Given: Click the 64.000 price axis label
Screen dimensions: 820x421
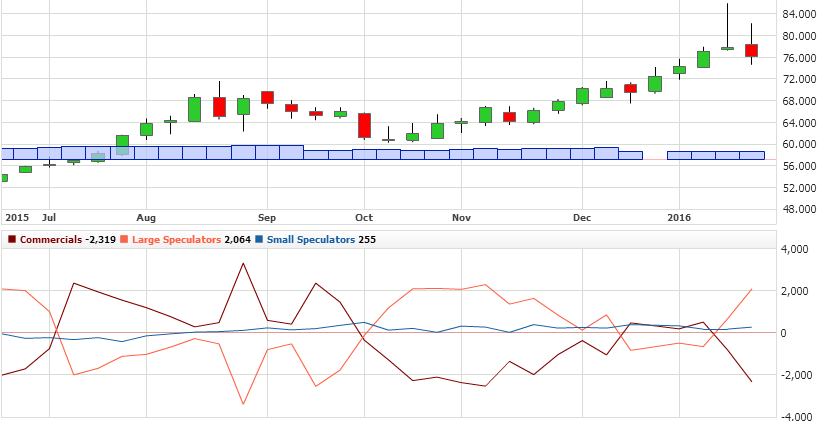Looking at the screenshot, I should coord(799,123).
